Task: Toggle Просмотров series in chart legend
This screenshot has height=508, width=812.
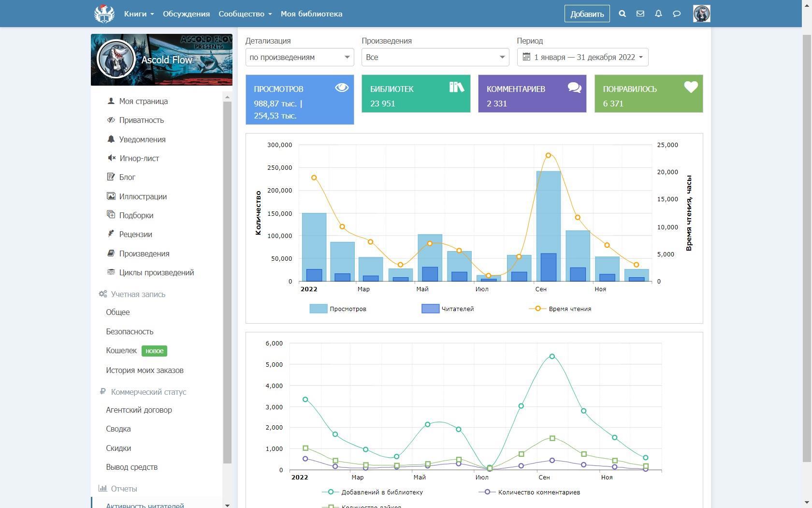Action: (348, 309)
